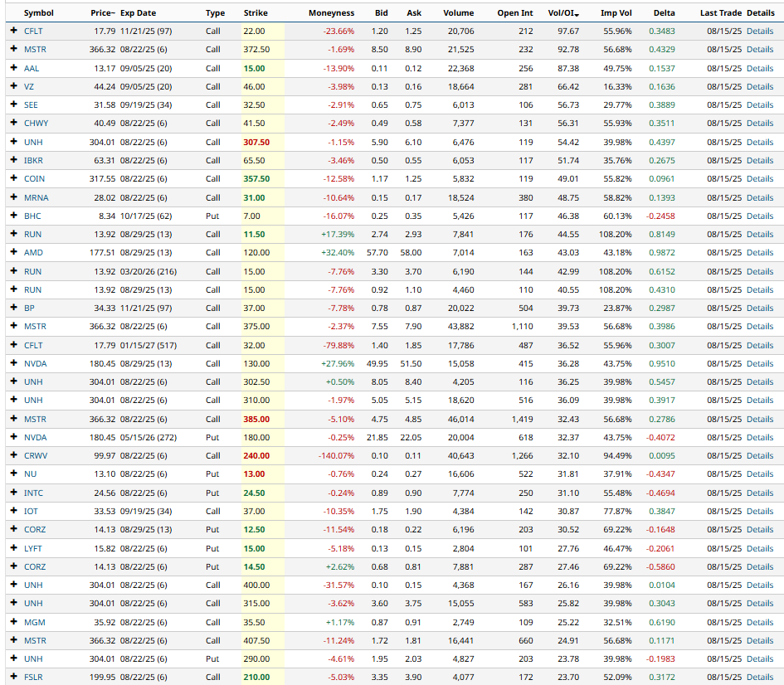784x685 pixels.
Task: Open the AMD symbol link
Action: (33, 252)
